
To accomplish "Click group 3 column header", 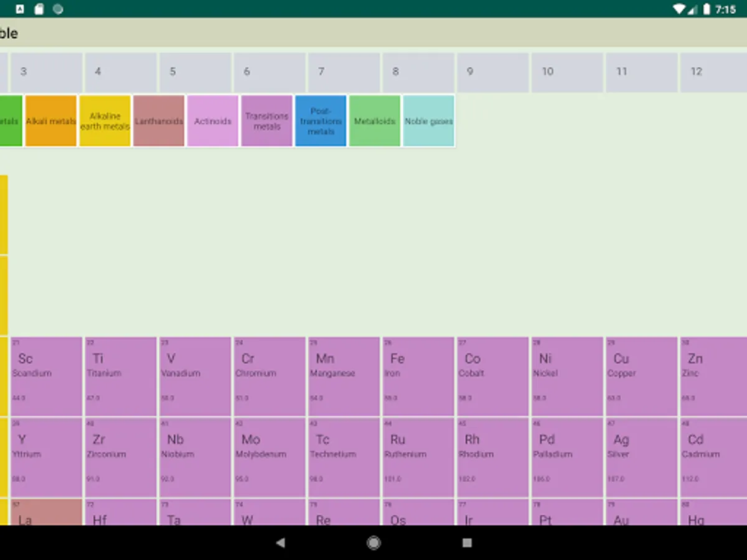I will tap(47, 72).
